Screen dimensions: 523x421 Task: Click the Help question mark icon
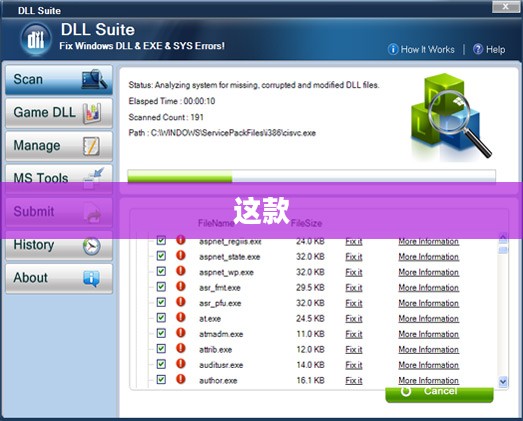click(478, 49)
